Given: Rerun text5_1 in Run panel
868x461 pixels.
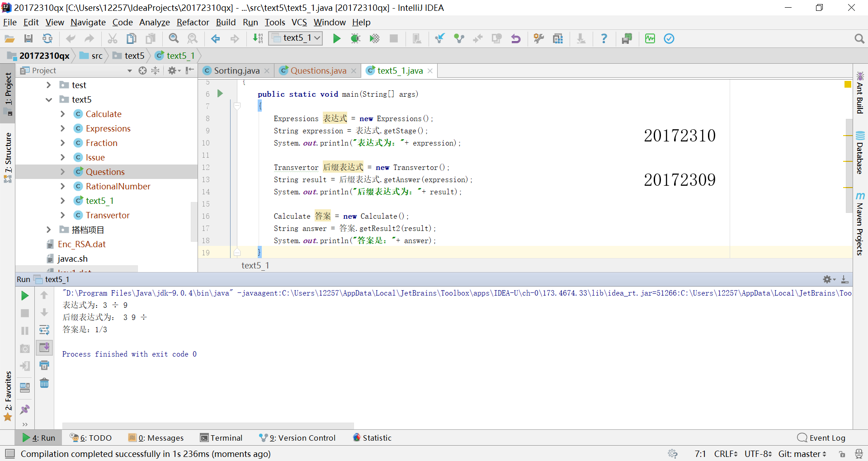Looking at the screenshot, I should [x=25, y=296].
